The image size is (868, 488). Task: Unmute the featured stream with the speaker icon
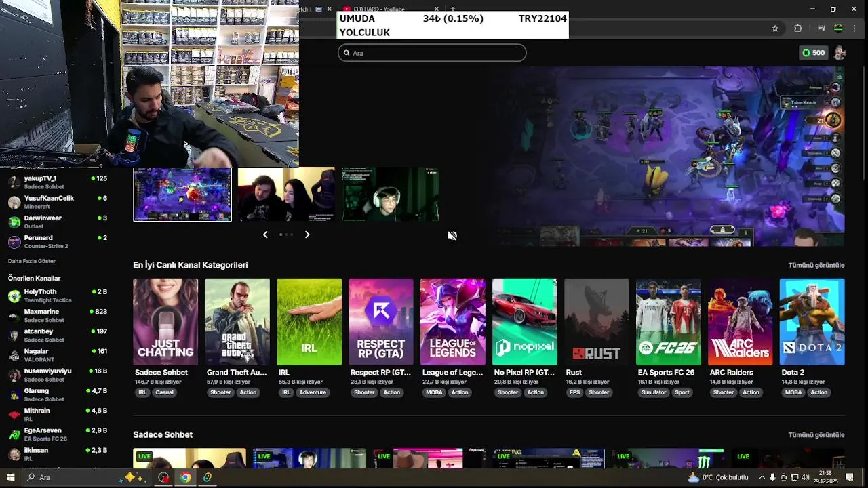[452, 236]
